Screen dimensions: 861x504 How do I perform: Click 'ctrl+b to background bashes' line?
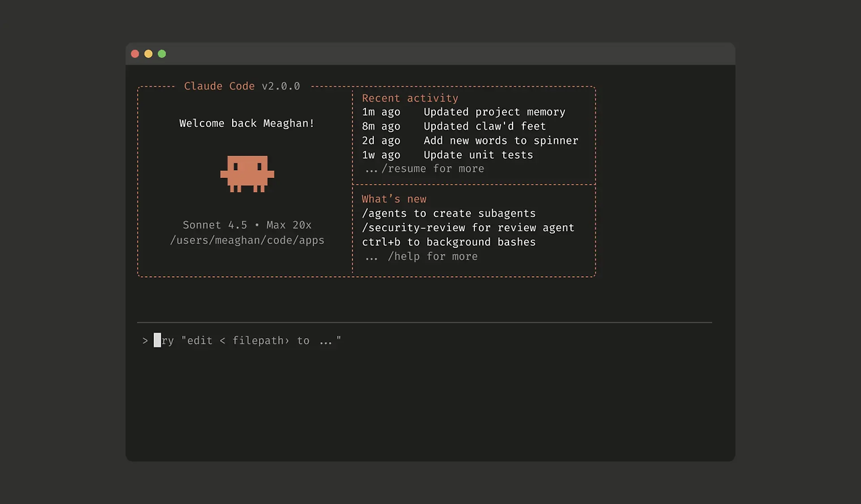[449, 242]
